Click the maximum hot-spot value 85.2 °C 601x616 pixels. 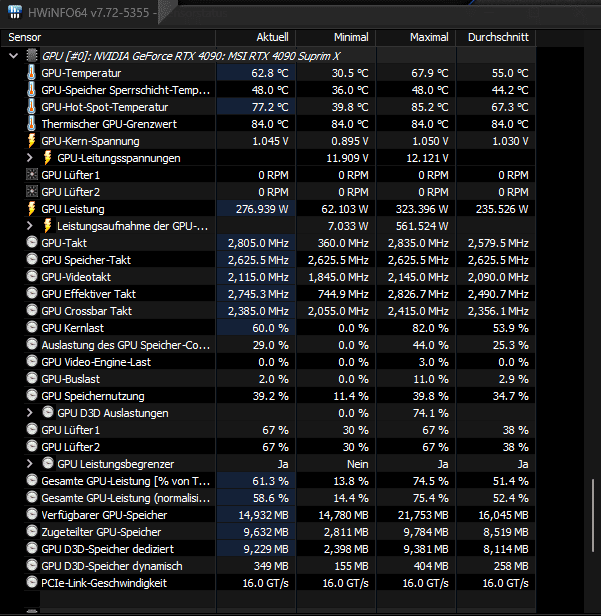430,107
